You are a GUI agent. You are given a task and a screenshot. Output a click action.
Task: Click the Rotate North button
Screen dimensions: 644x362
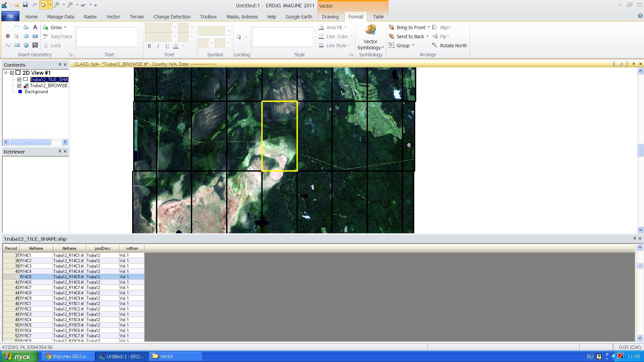pyautogui.click(x=449, y=46)
